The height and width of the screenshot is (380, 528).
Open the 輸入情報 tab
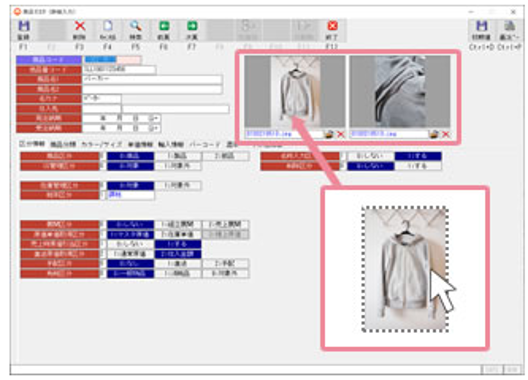click(171, 145)
